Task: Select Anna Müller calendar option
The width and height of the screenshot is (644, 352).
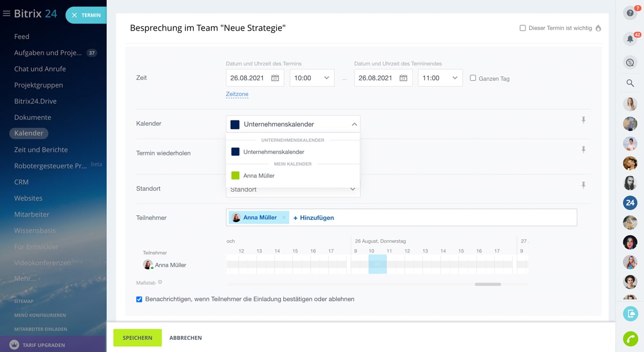Action: pyautogui.click(x=259, y=176)
